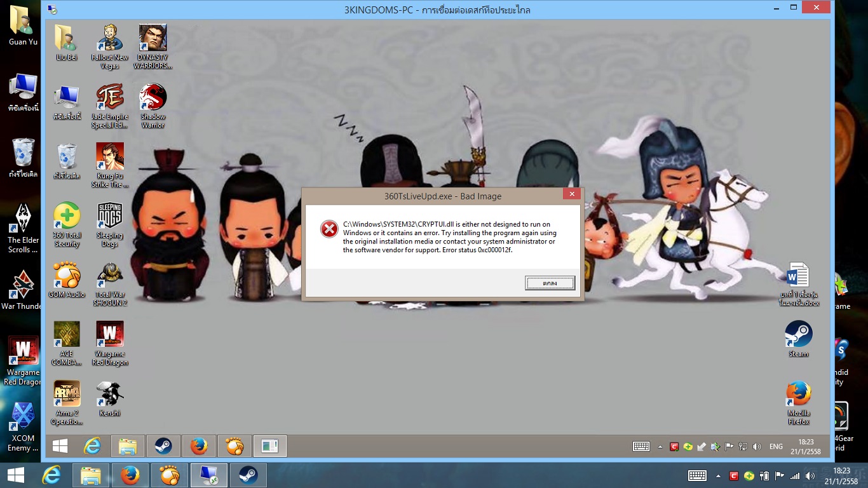This screenshot has width=868, height=488.
Task: Open the touch keyboard in the remote taskbar
Action: [641, 447]
